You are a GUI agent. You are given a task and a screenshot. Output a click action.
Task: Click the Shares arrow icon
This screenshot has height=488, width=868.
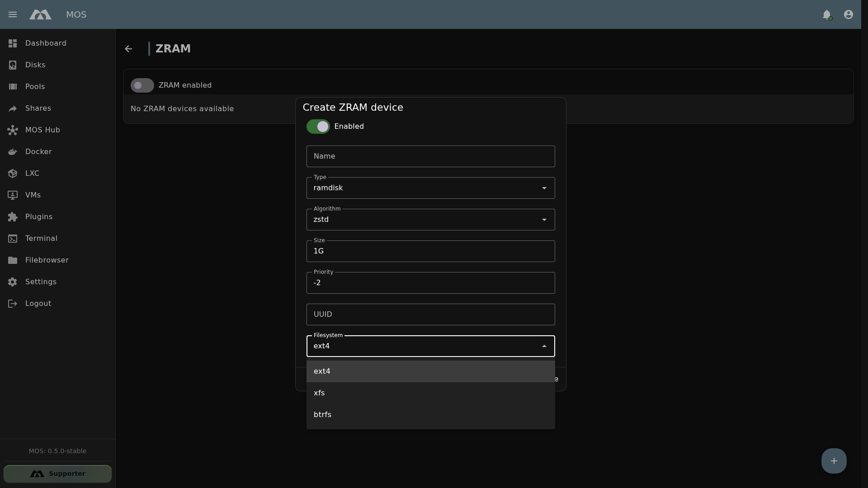13,108
